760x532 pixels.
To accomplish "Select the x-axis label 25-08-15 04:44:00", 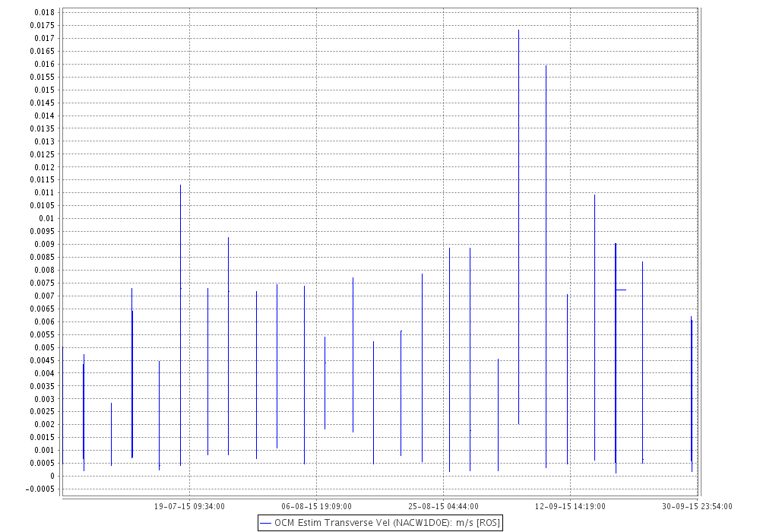I will click(x=443, y=506).
